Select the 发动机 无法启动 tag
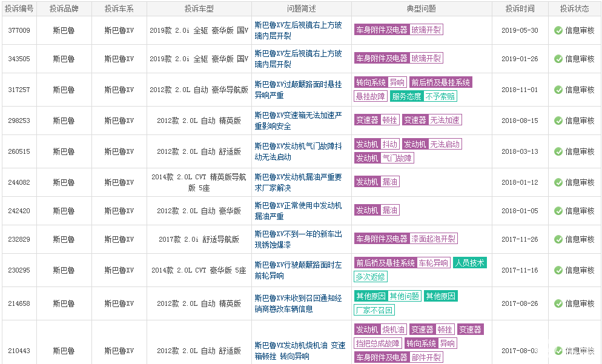Image resolution: width=602 pixels, height=364 pixels. tap(432, 144)
